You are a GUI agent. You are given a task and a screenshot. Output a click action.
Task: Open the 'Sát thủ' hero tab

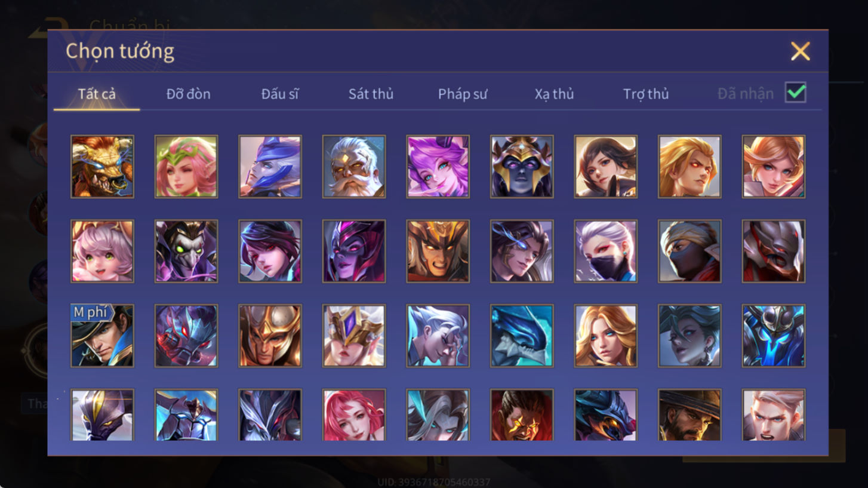click(x=371, y=94)
